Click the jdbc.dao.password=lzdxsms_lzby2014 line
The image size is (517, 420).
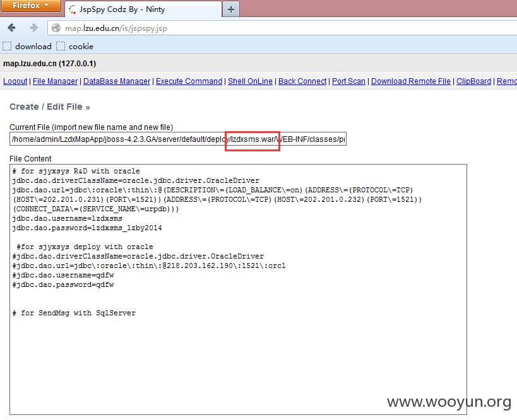[x=87, y=228]
